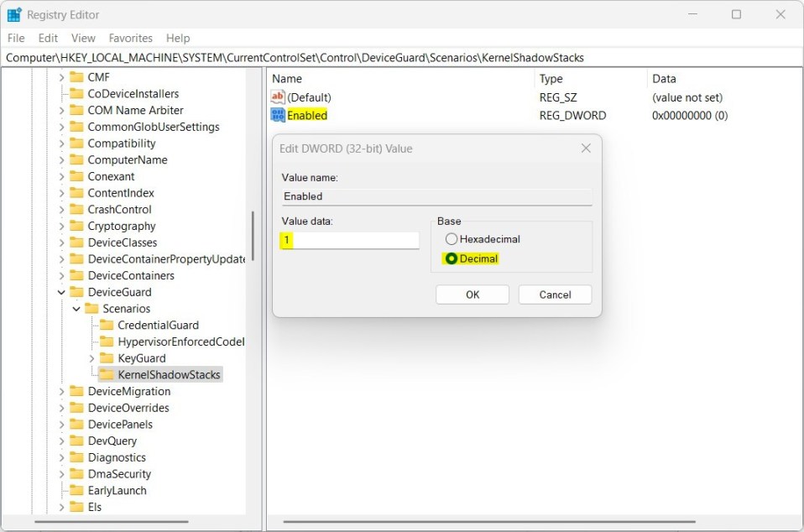Select the DevicePanels tree item
The image size is (804, 532).
[120, 424]
